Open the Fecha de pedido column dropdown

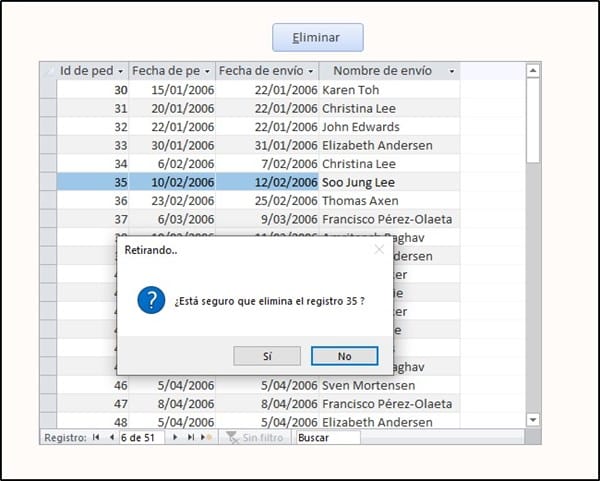[x=207, y=72]
